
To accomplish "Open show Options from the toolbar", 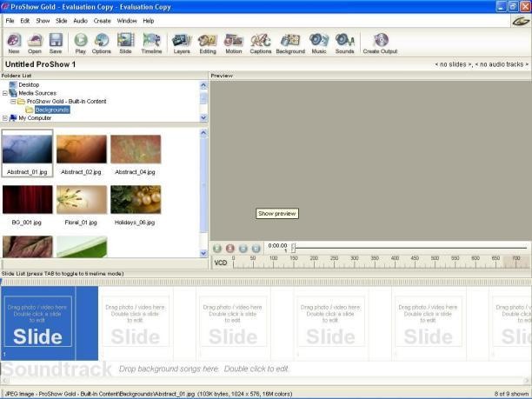I will (102, 43).
